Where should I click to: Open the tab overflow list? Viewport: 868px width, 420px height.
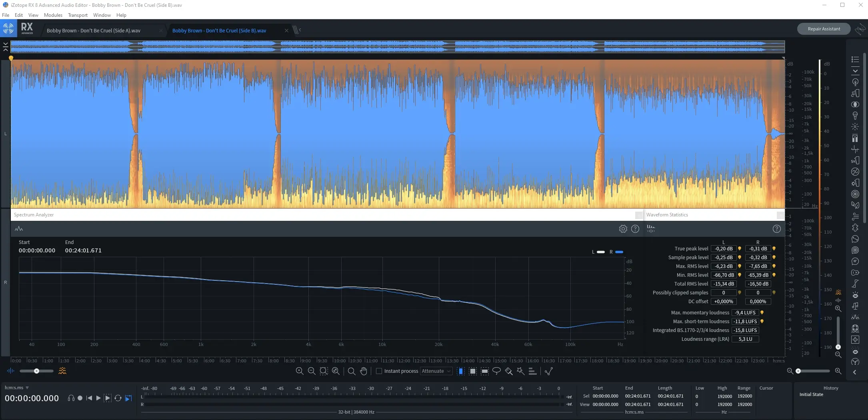(296, 30)
